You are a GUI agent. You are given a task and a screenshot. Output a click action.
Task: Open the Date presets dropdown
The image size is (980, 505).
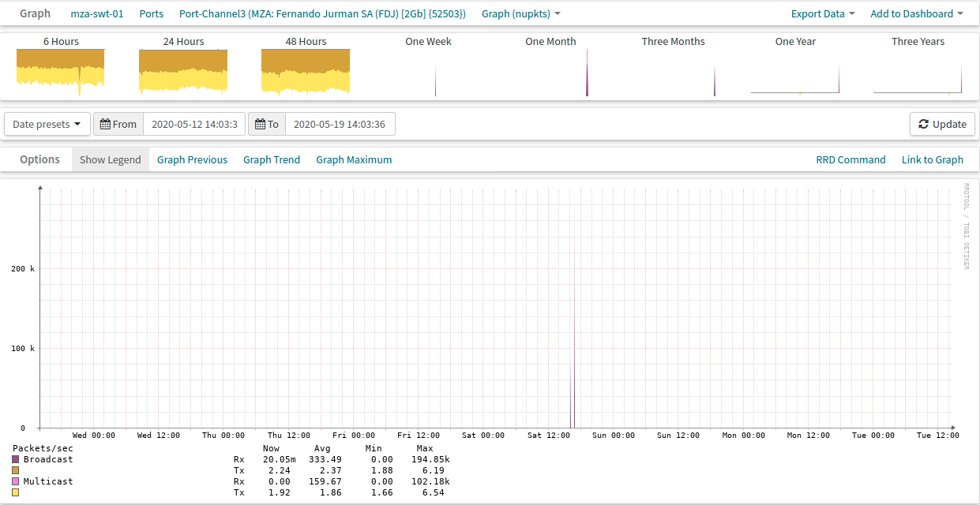click(47, 124)
